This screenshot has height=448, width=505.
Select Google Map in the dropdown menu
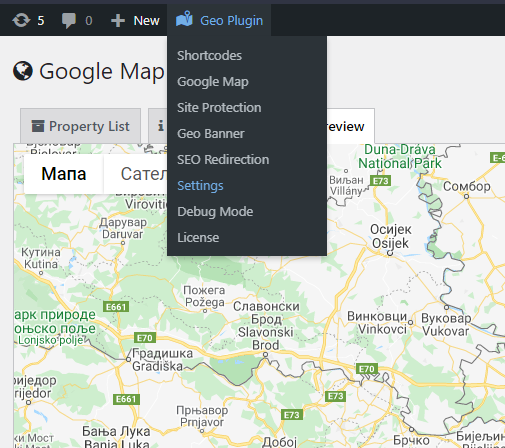pyautogui.click(x=213, y=82)
